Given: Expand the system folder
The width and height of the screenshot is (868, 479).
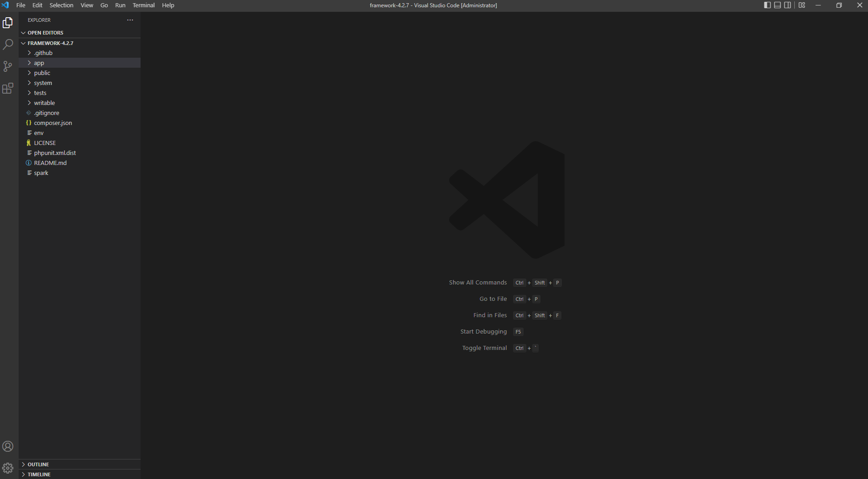Looking at the screenshot, I should [x=80, y=83].
